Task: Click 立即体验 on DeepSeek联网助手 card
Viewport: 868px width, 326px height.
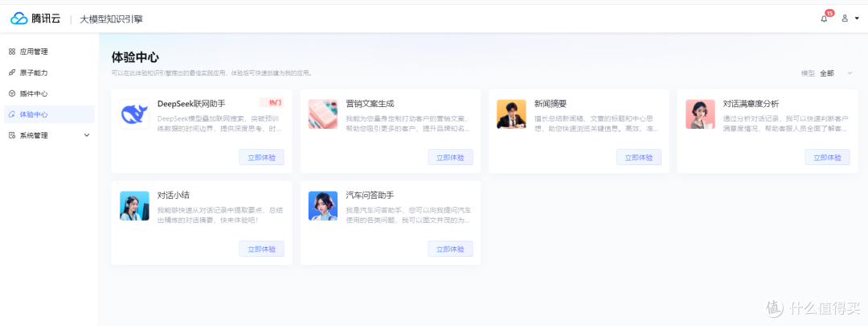Action: (262, 157)
